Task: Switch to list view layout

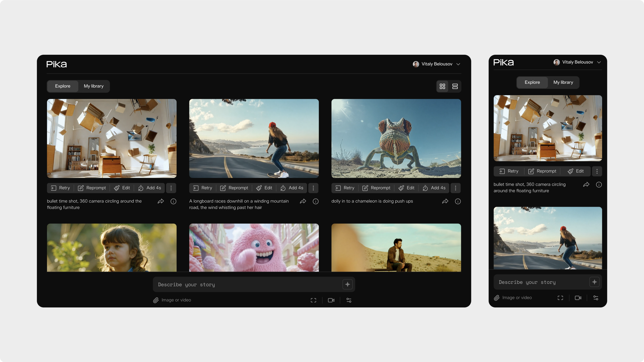Action: click(455, 86)
